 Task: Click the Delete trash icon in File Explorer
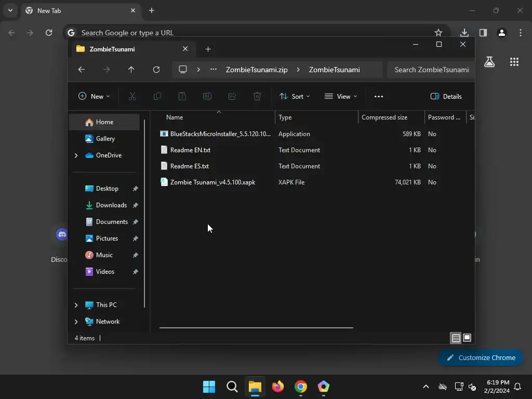tap(257, 96)
